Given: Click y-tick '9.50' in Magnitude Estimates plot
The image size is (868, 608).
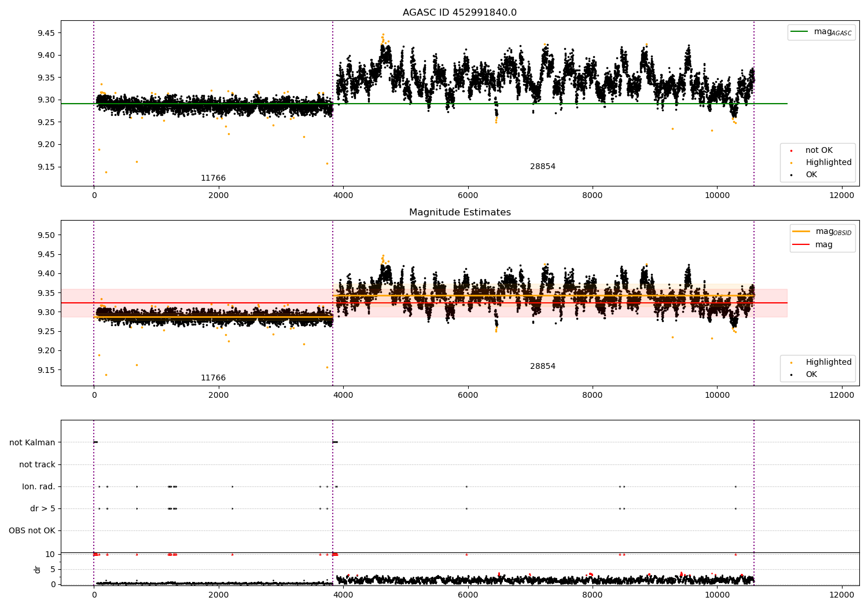Looking at the screenshot, I should [46, 235].
